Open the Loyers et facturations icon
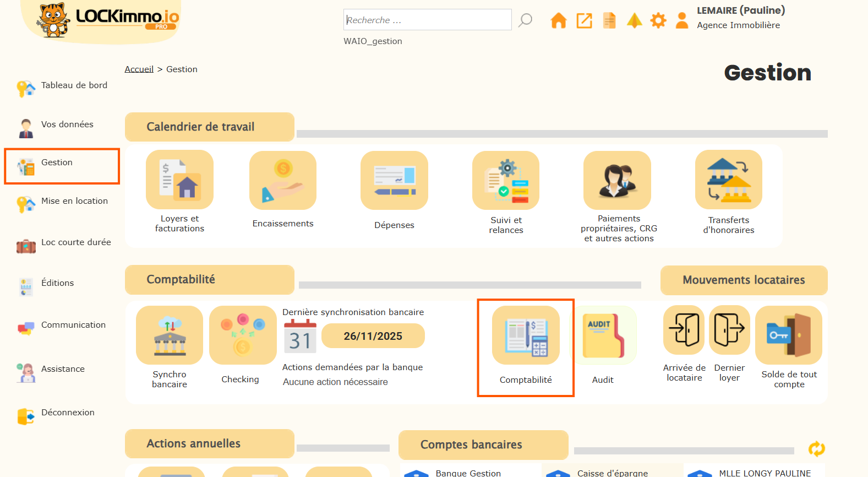Viewport: 868px width, 477px height. pyautogui.click(x=179, y=180)
